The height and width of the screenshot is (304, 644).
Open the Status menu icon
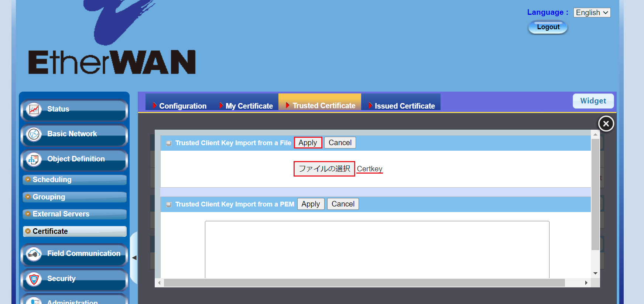[34, 109]
